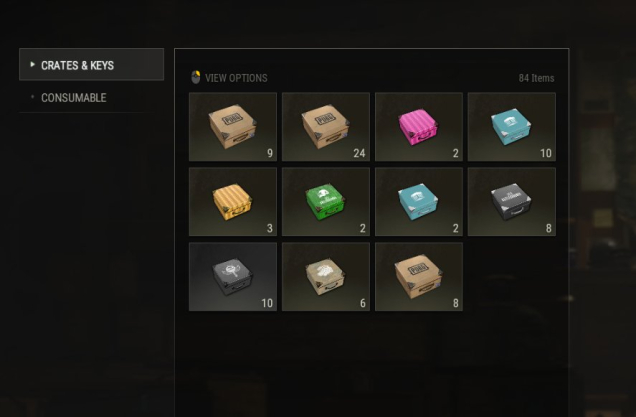Click the quantity 3 badge on orange crate
Image resolution: width=636 pixels, height=417 pixels.
(270, 228)
